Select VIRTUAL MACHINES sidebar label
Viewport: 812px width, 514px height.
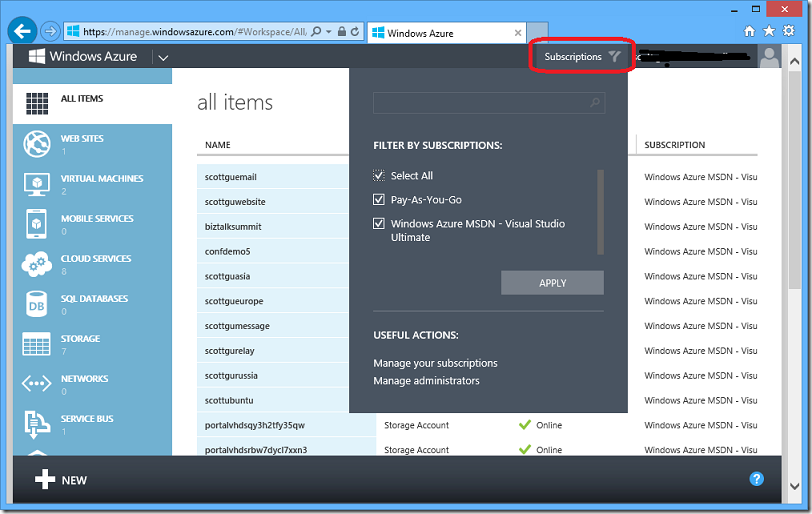[102, 178]
